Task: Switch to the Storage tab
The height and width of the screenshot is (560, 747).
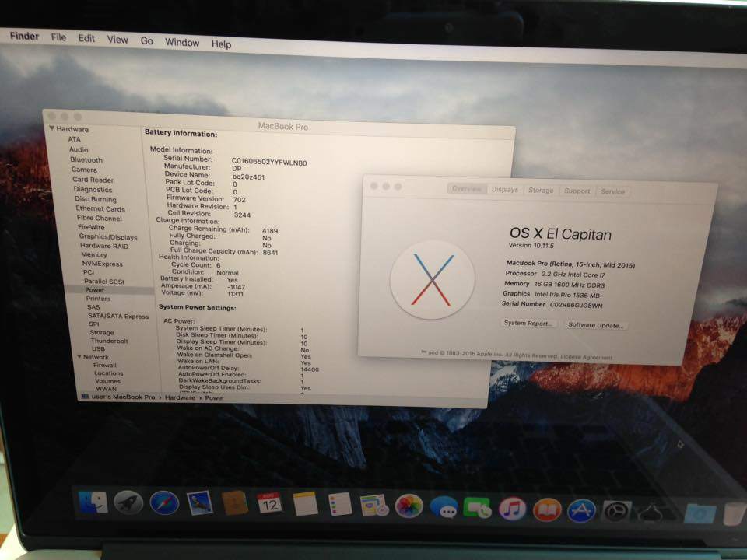Action: click(541, 190)
